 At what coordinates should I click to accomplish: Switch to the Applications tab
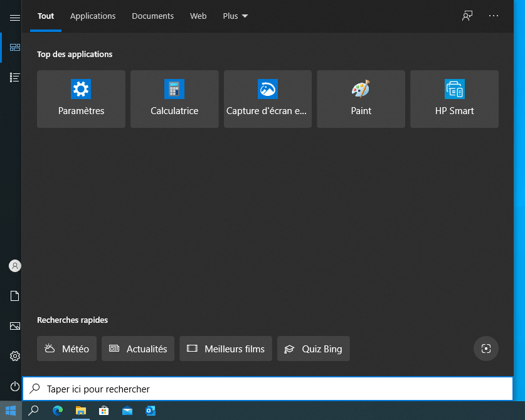click(x=93, y=16)
